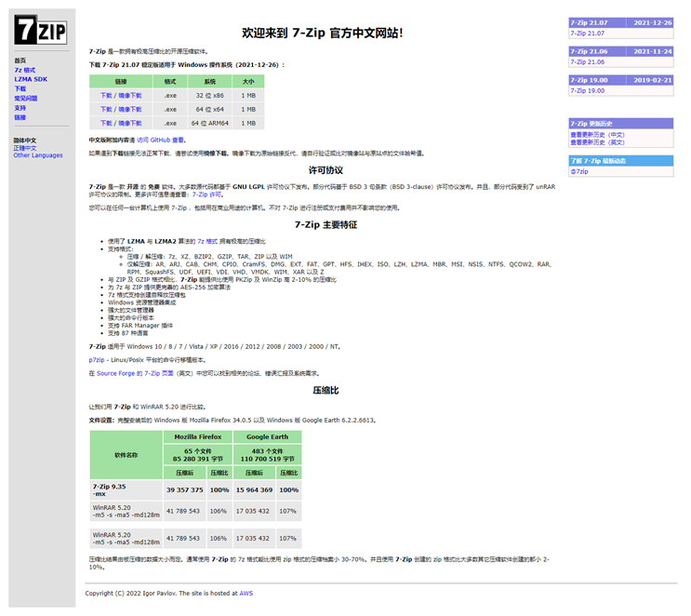Open the 7-Zip 19.00 news link
This screenshot has height=616, width=691.
coord(588,90)
